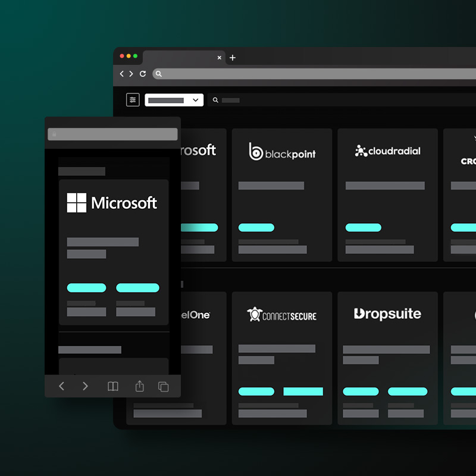Screen dimensions: 476x476
Task: Tap the share icon in the mobile browser
Action: coord(140,386)
